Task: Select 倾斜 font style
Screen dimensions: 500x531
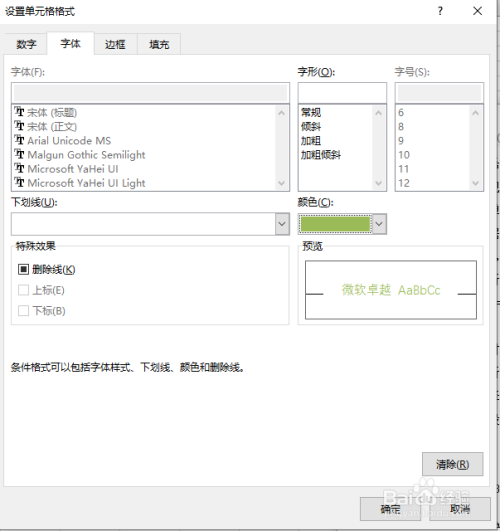Action: (311, 127)
